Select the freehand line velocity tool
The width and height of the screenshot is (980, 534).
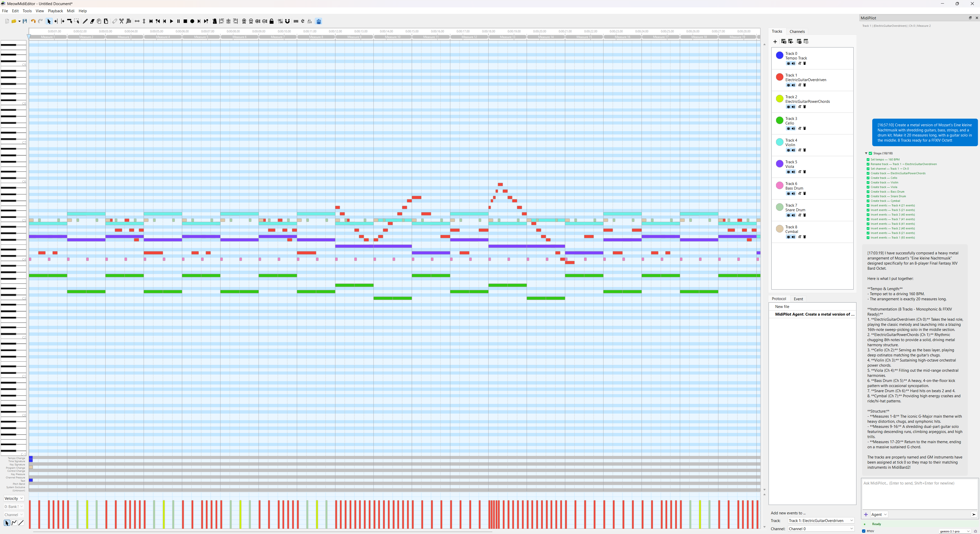pos(14,523)
